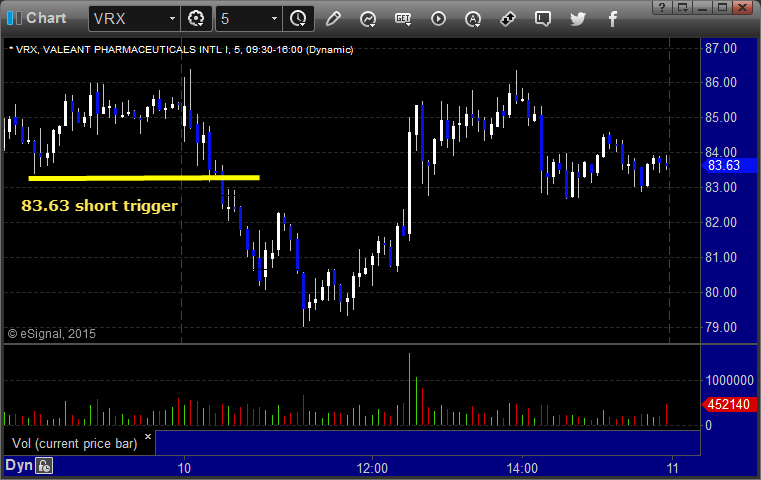Select the pencil drawing tool
The width and height of the screenshot is (761, 480).
click(x=333, y=19)
